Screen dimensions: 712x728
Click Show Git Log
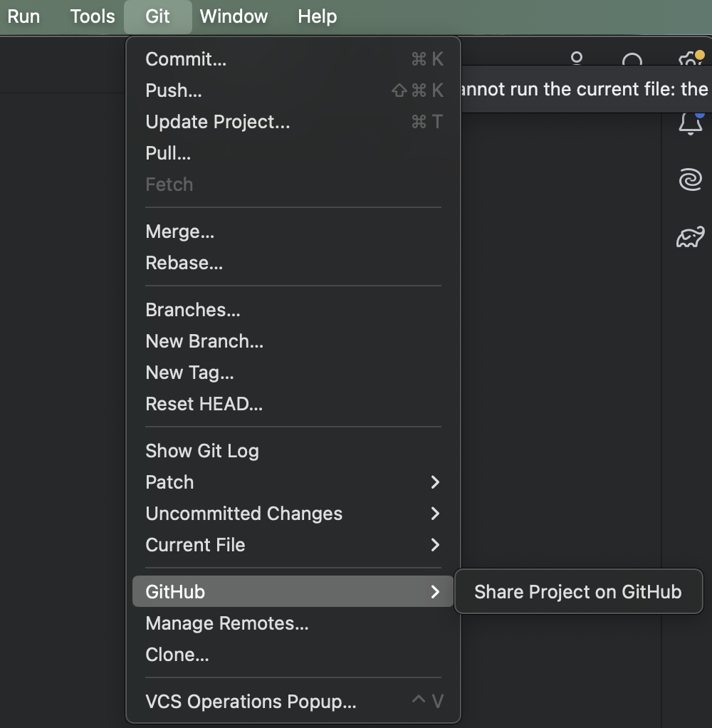[201, 451]
